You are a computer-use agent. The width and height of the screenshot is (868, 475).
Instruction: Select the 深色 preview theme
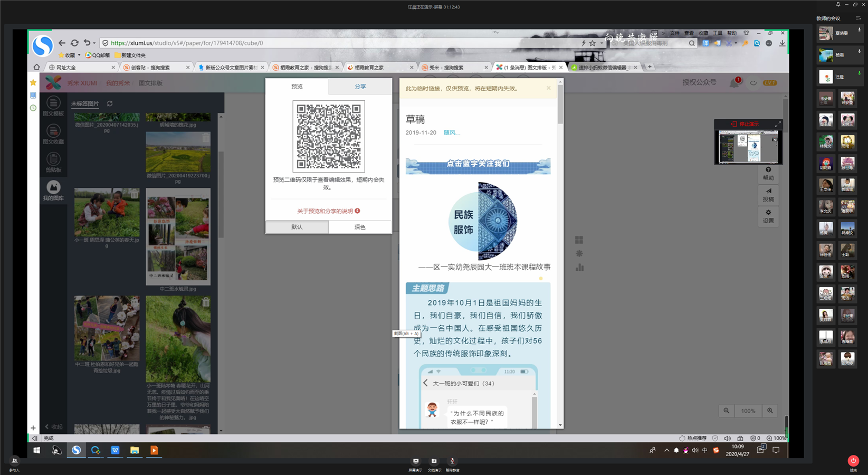pyautogui.click(x=360, y=227)
